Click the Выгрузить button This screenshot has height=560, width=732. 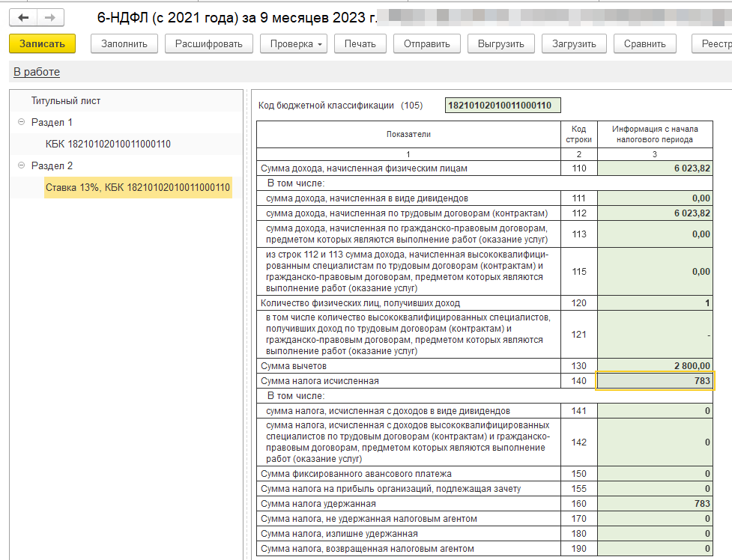tap(501, 44)
